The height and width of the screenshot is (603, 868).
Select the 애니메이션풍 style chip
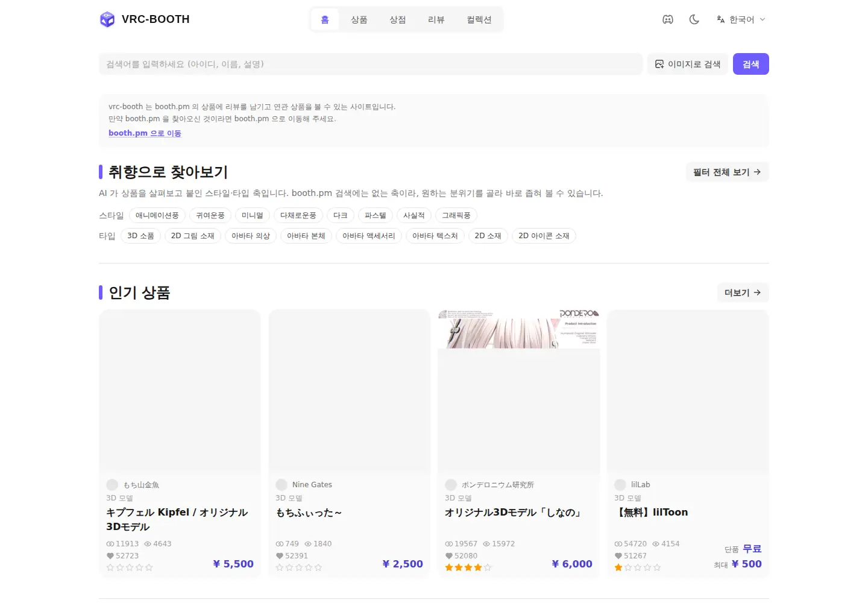(x=157, y=215)
